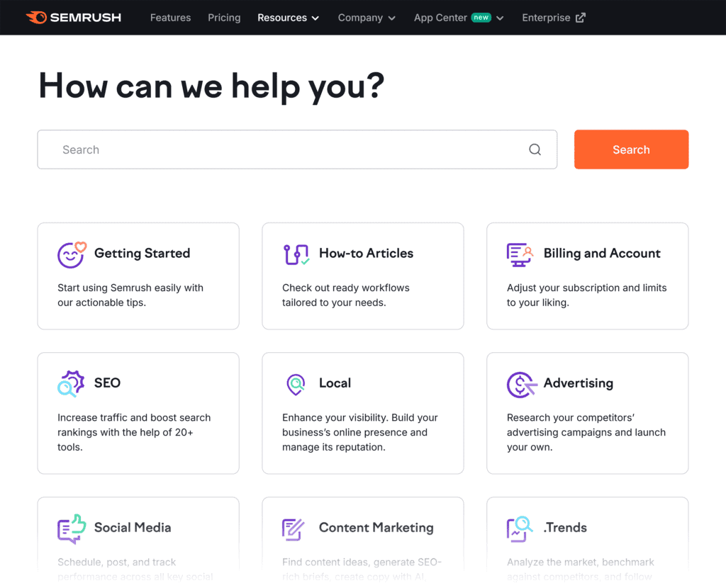Open the Features menu item
The width and height of the screenshot is (726, 588).
170,18
